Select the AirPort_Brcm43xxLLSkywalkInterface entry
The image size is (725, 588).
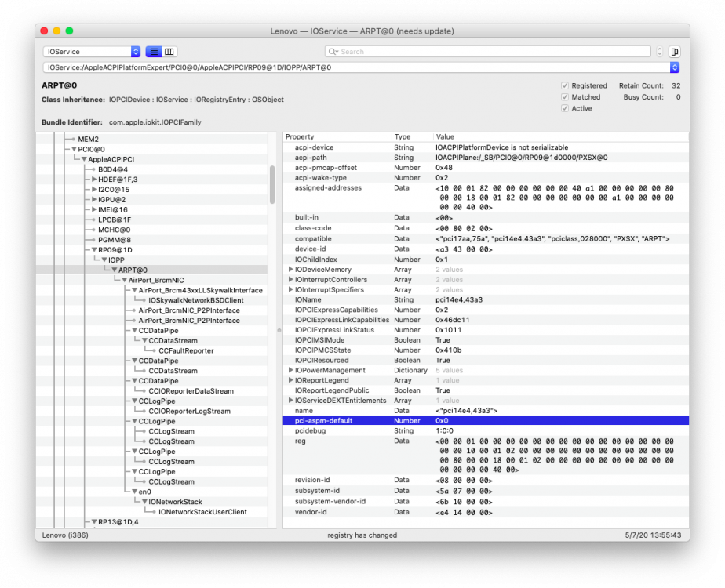click(x=201, y=291)
